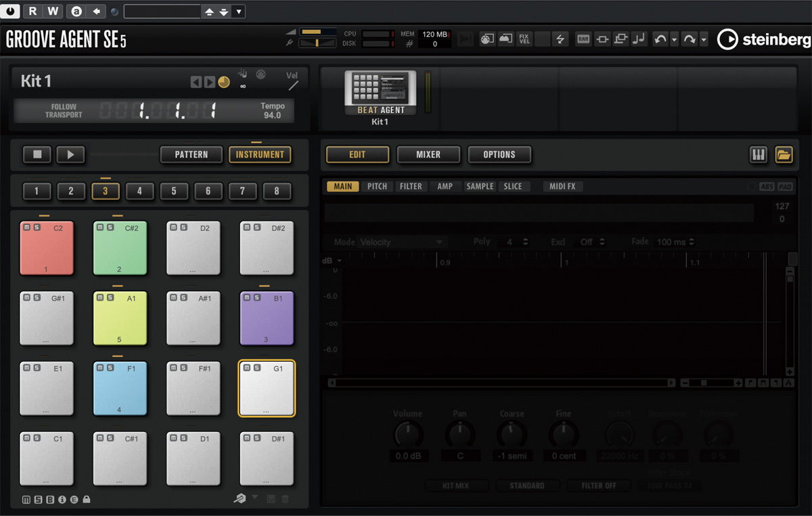Mute the purple B1 pad

pos(247,298)
